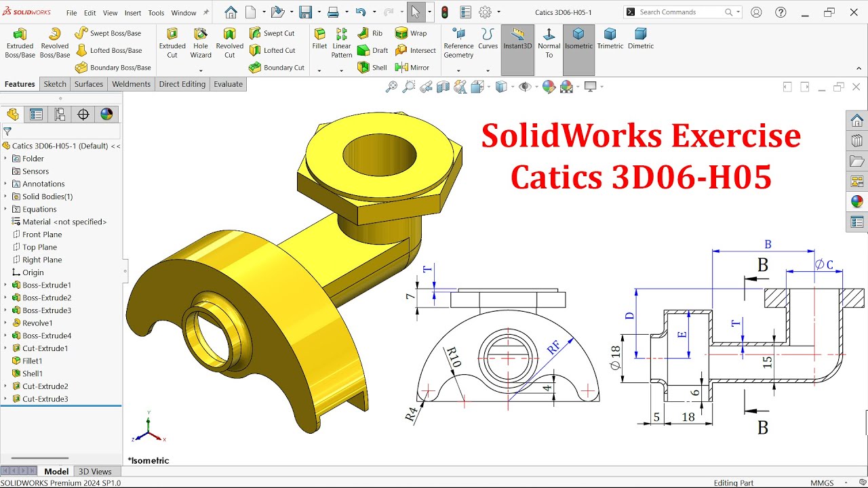The image size is (868, 488).
Task: Select the Revolved Boss/Base tool
Action: click(55, 44)
